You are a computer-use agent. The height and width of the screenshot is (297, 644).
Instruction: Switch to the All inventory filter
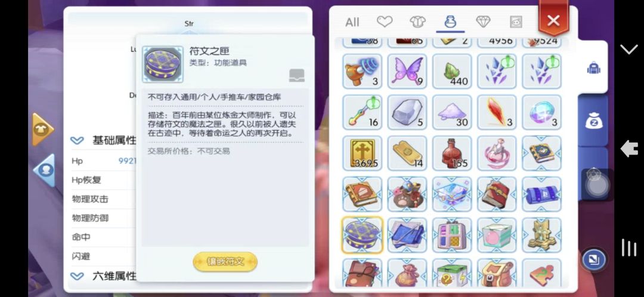pos(352,22)
